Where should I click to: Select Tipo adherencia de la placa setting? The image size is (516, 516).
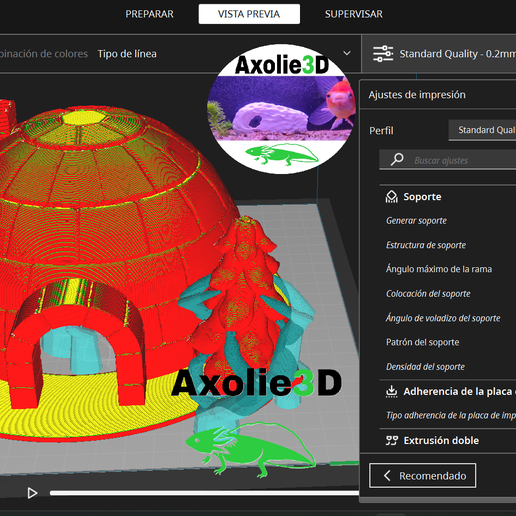(x=451, y=415)
